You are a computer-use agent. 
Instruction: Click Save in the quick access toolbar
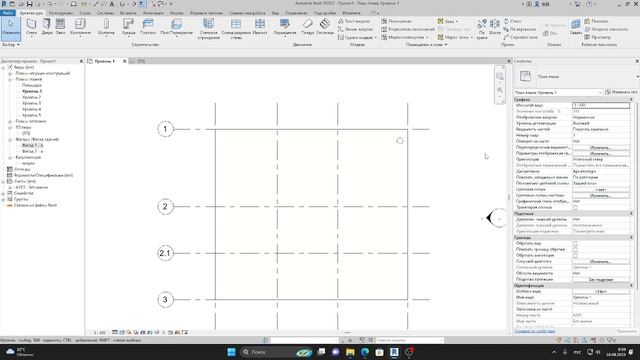(29, 4)
